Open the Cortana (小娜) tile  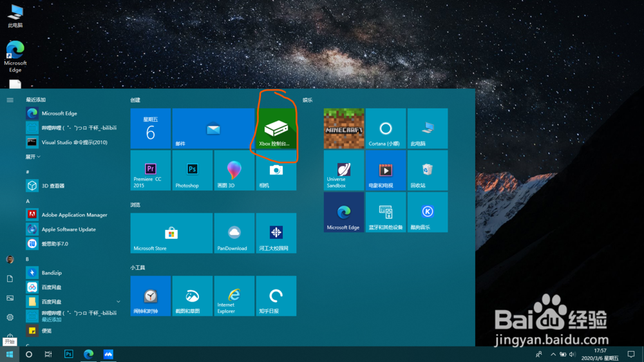coord(386,129)
